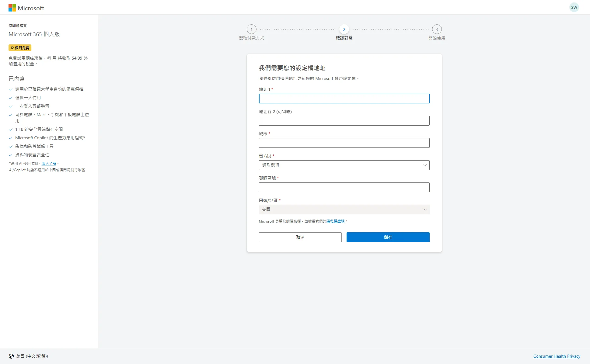
Task: Click the 取消 cancel button
Action: point(300,237)
